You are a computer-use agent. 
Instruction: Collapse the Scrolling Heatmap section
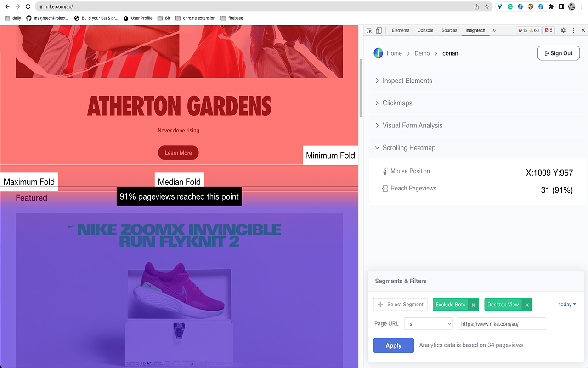point(478,148)
